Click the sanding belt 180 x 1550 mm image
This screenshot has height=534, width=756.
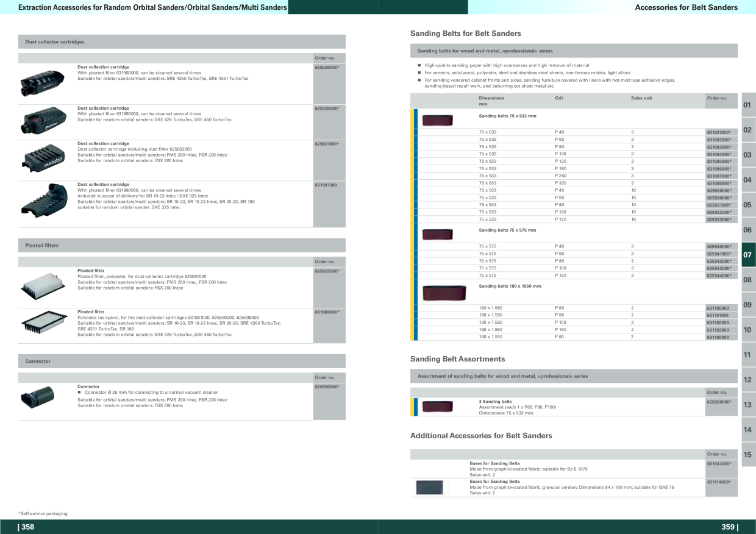444,293
